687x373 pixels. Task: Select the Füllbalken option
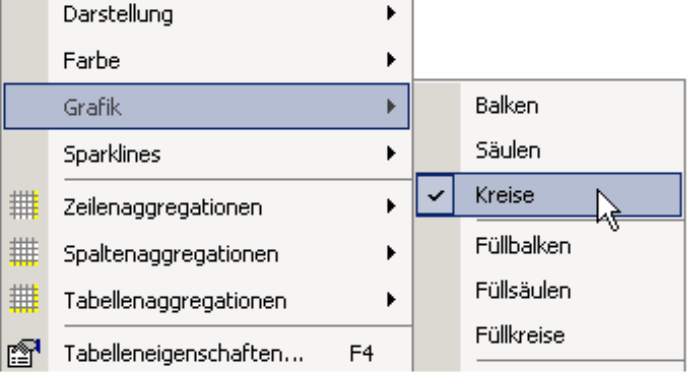pyautogui.click(x=549, y=245)
